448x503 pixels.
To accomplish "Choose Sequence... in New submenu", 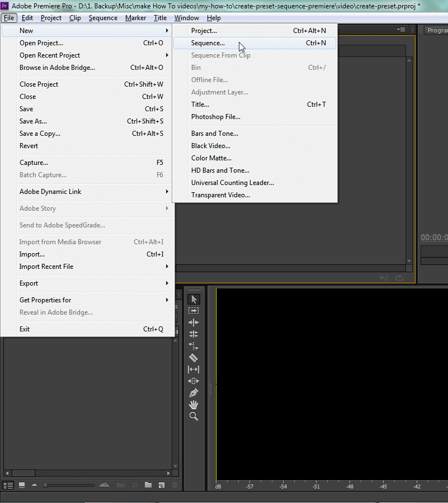I will click(x=255, y=43).
